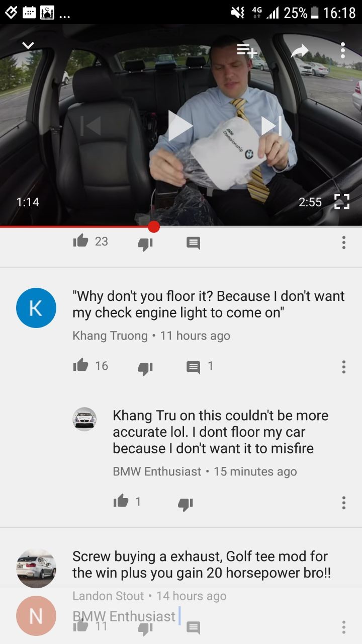
Task: Open options menu for BMW Enthusiast's reply
Action: 344,503
